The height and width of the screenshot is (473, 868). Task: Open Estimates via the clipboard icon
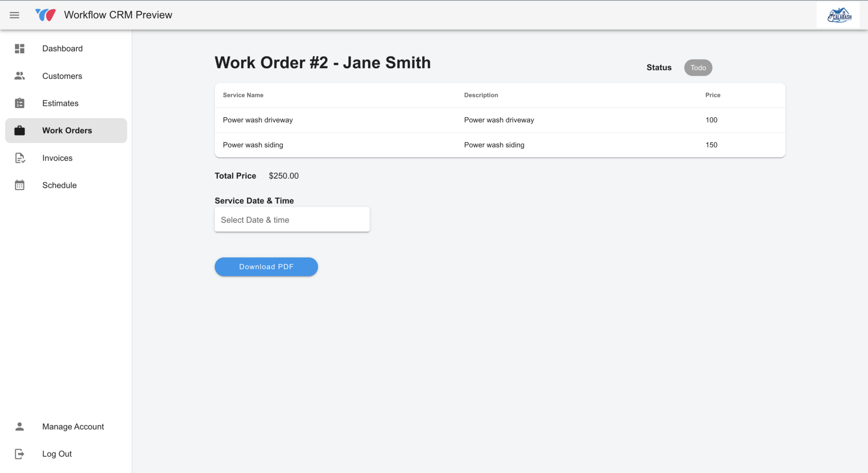[19, 103]
